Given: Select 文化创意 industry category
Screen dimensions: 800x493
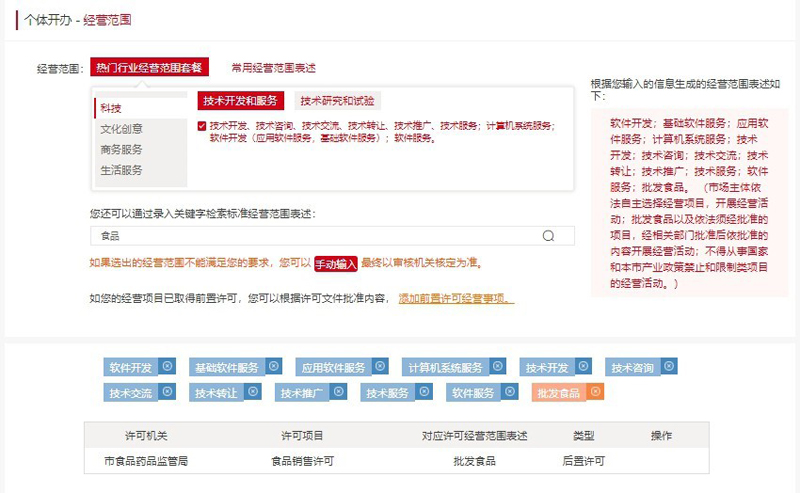Looking at the screenshot, I should click(x=121, y=128).
